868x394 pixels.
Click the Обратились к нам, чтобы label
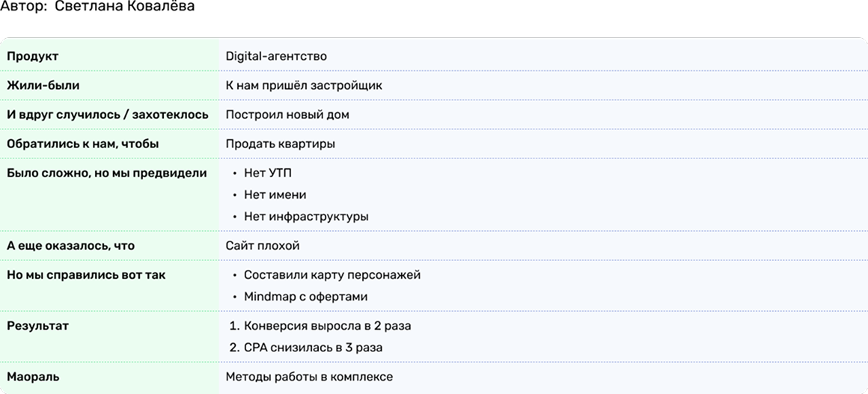pyautogui.click(x=82, y=144)
